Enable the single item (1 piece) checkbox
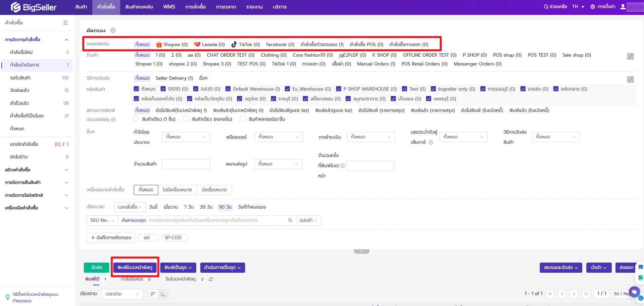Screen dimensions: 644x306 [136, 119]
